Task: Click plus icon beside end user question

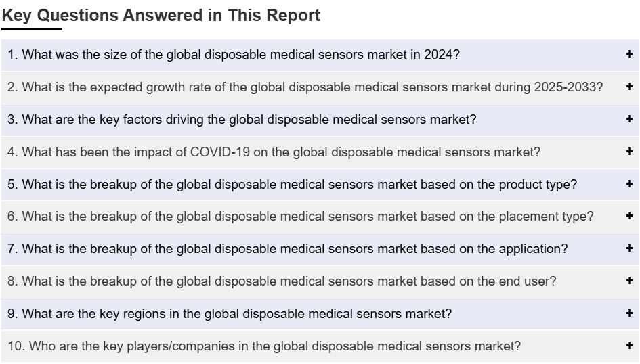Action: tap(629, 280)
